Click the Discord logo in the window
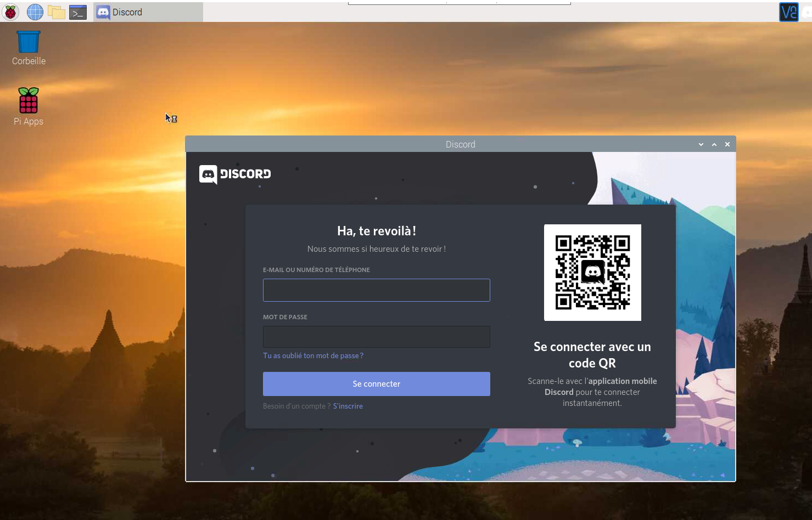The height and width of the screenshot is (520, 812). pos(235,174)
